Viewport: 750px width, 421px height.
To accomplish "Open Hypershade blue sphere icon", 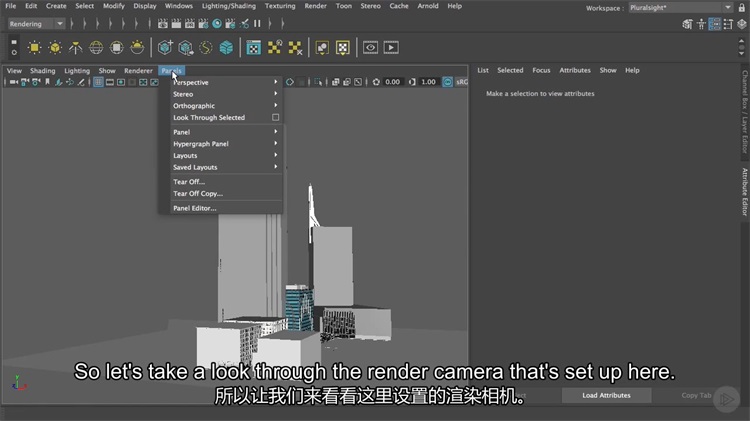I will click(217, 23).
